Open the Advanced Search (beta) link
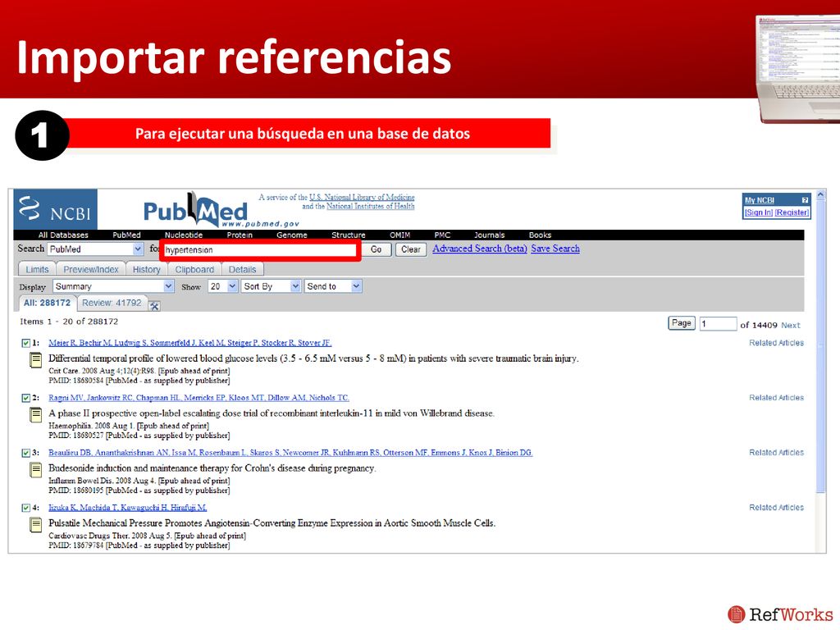 click(x=480, y=249)
